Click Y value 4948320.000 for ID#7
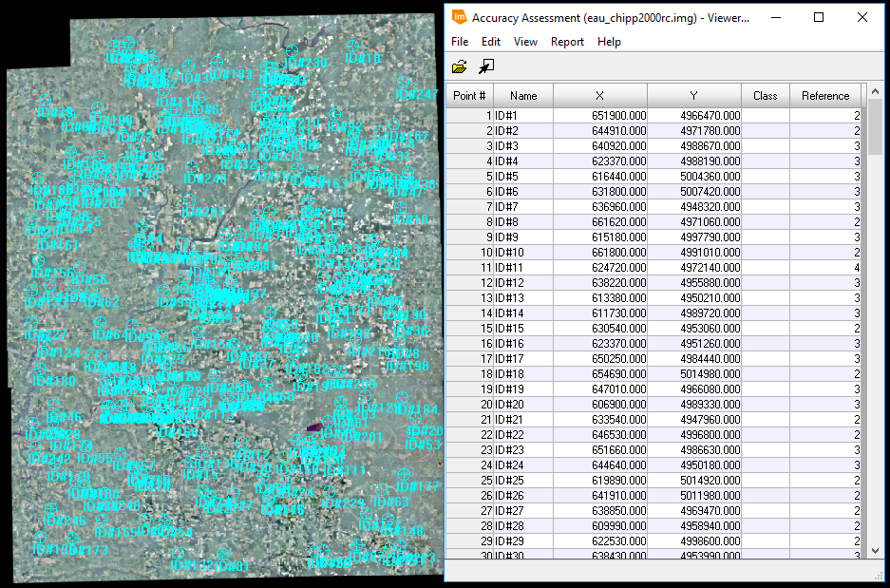Viewport: 890px width, 588px height. click(694, 206)
